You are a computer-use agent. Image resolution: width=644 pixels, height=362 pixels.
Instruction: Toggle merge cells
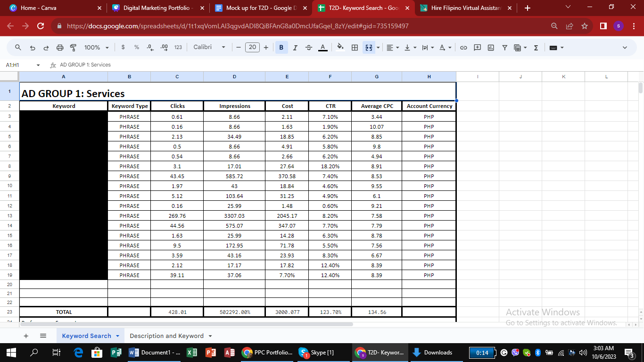click(369, 48)
